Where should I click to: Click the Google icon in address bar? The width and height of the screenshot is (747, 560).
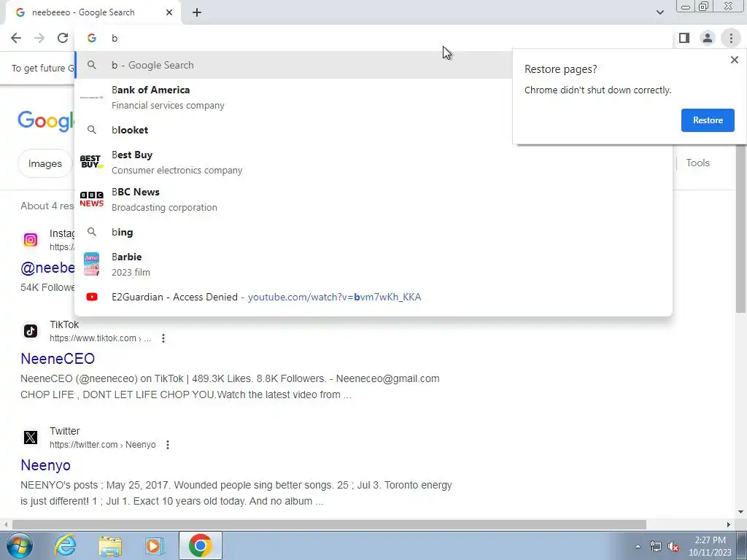pyautogui.click(x=91, y=38)
